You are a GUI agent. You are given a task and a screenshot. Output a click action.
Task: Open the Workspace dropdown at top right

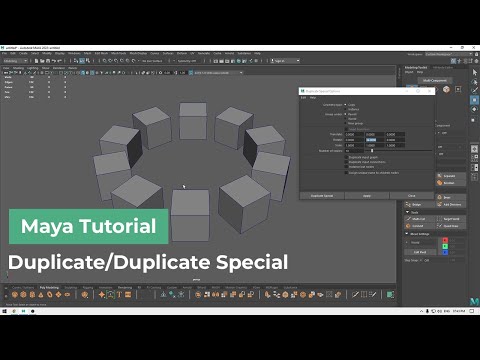click(449, 54)
